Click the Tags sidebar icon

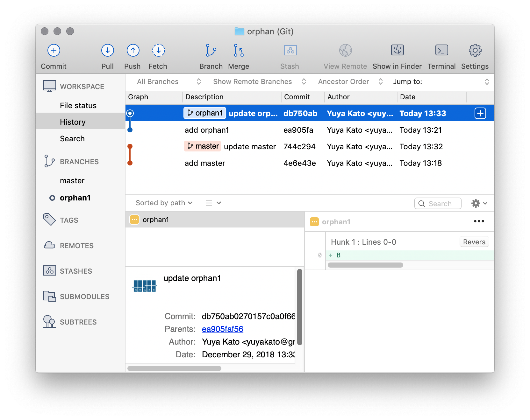pyautogui.click(x=49, y=220)
